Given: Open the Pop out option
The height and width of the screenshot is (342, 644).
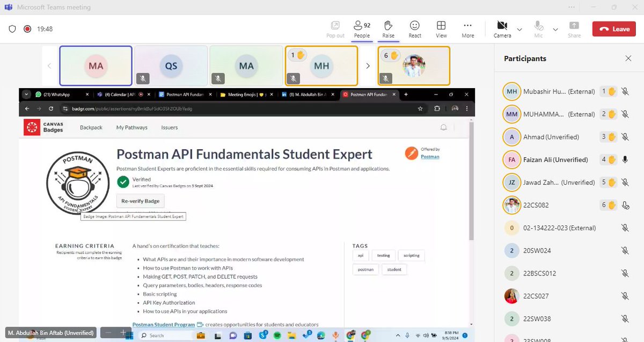Looking at the screenshot, I should (x=335, y=29).
